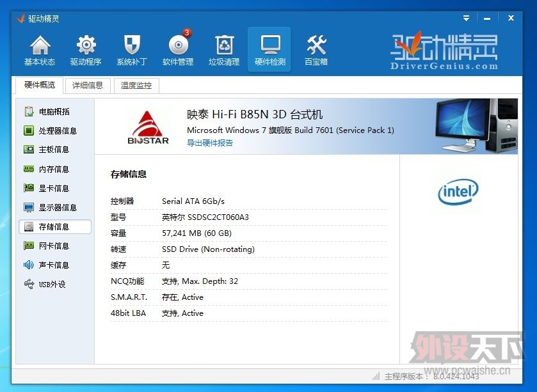Click 映泰 Hi-Fi B85N 3D 台式机 title
The width and height of the screenshot is (537, 392).
(255, 114)
